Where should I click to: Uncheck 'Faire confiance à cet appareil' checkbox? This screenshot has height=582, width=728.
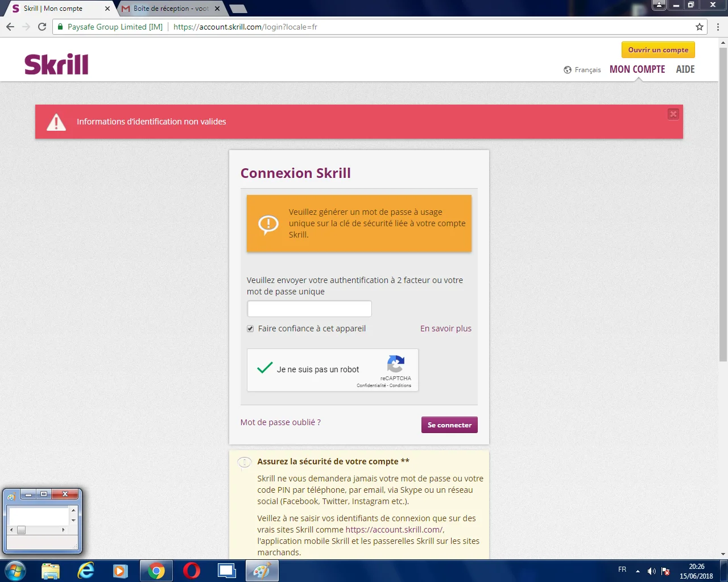(x=250, y=329)
